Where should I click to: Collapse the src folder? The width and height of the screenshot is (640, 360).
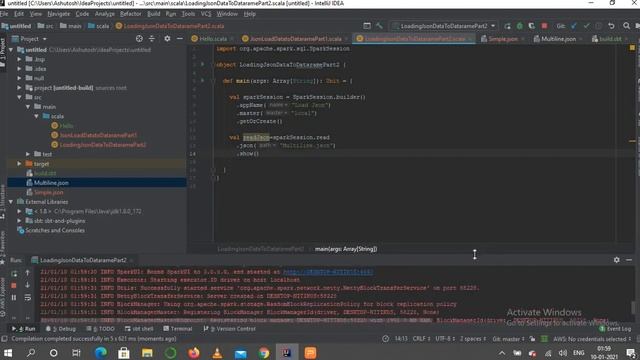click(19, 97)
